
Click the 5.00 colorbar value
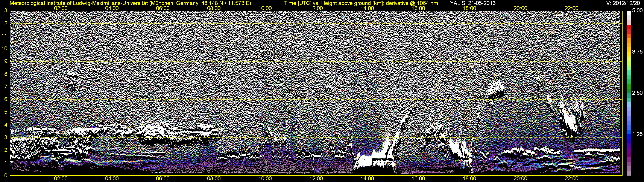coord(637,11)
